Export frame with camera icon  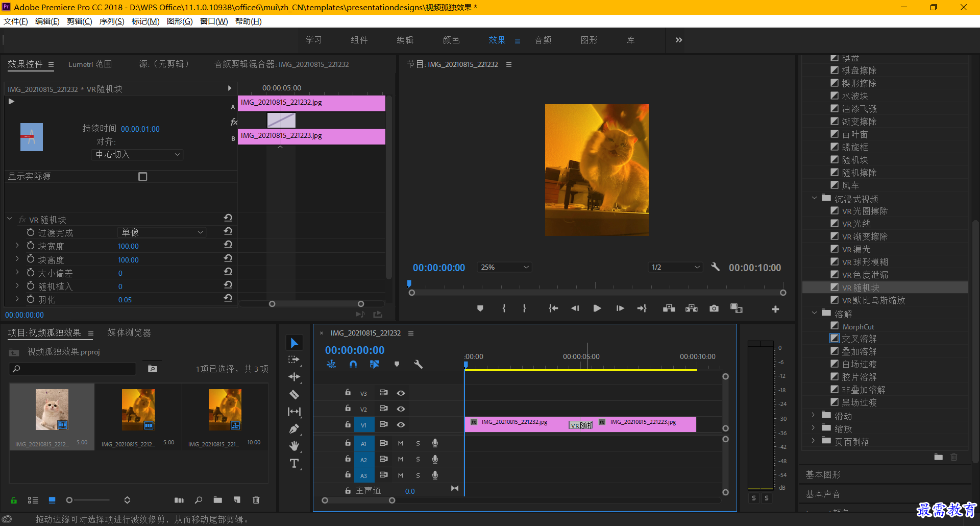coord(714,308)
